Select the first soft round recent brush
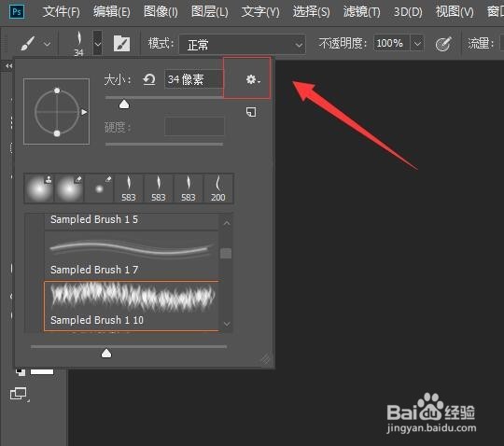The image size is (504, 446). [x=39, y=188]
